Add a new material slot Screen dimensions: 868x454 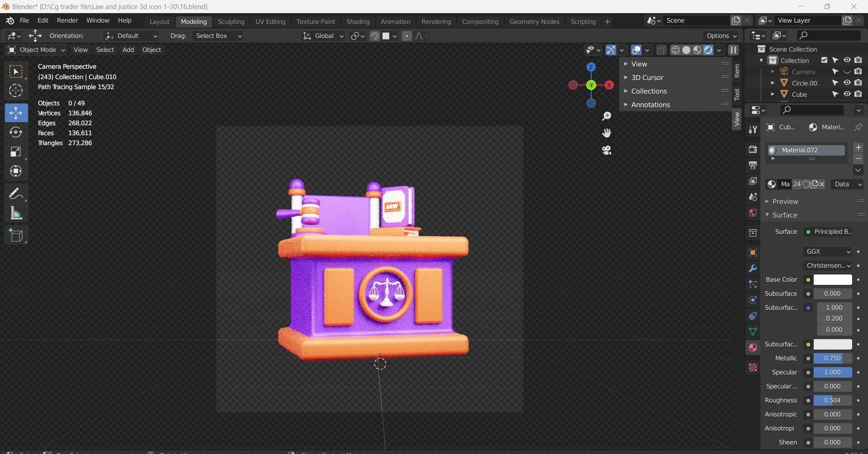coord(858,148)
